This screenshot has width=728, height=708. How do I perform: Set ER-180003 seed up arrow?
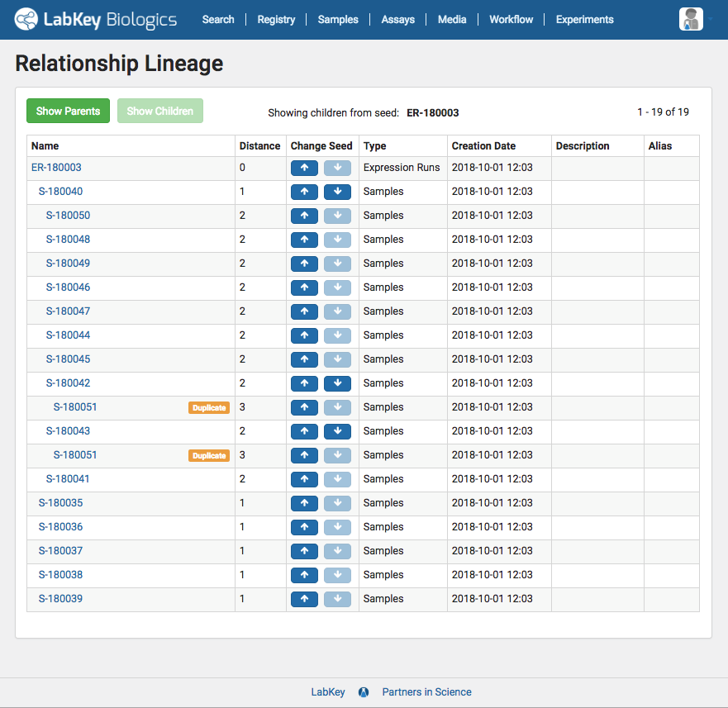(304, 168)
